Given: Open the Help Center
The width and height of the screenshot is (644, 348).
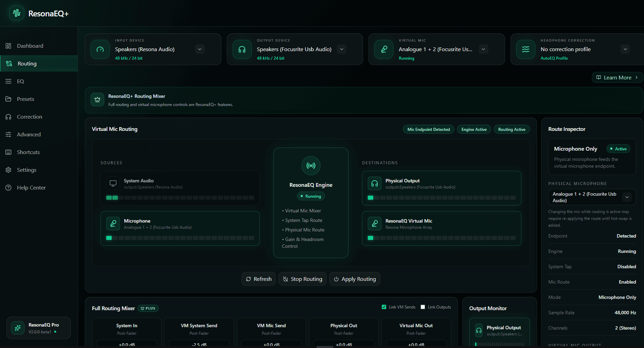Looking at the screenshot, I should click(x=39, y=187).
